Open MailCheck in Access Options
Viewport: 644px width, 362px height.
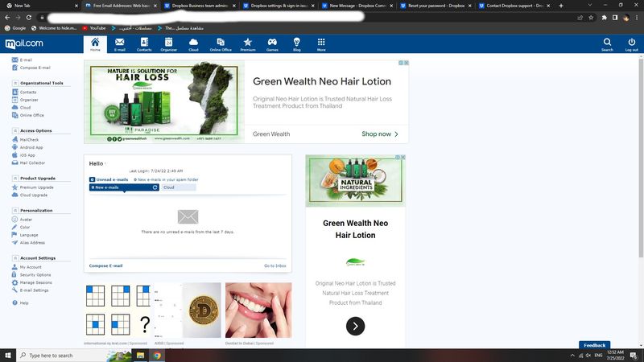point(26,139)
